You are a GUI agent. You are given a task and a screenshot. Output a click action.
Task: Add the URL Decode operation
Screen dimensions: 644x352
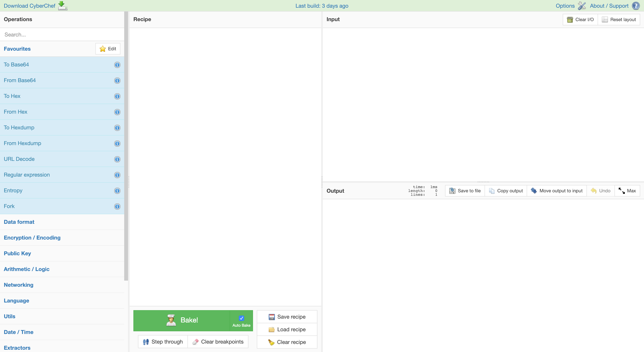pos(19,159)
